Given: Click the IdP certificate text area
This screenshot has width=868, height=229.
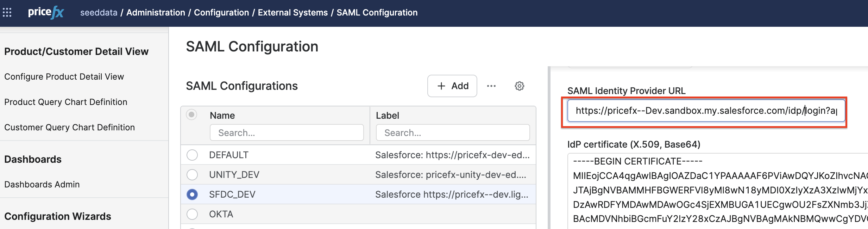Looking at the screenshot, I should click(x=718, y=190).
